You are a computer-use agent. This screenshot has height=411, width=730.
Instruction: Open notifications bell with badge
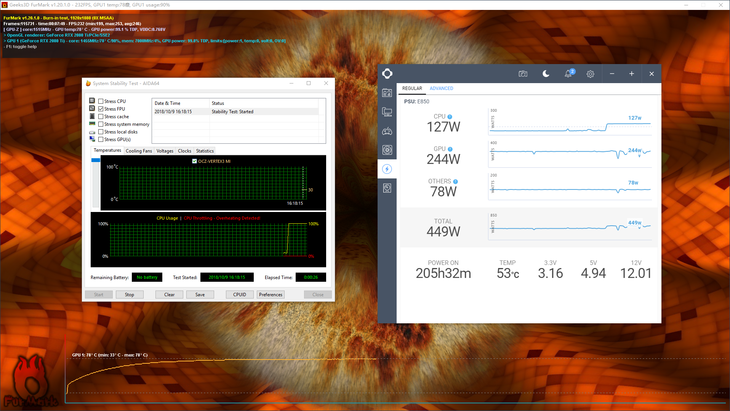tap(569, 74)
